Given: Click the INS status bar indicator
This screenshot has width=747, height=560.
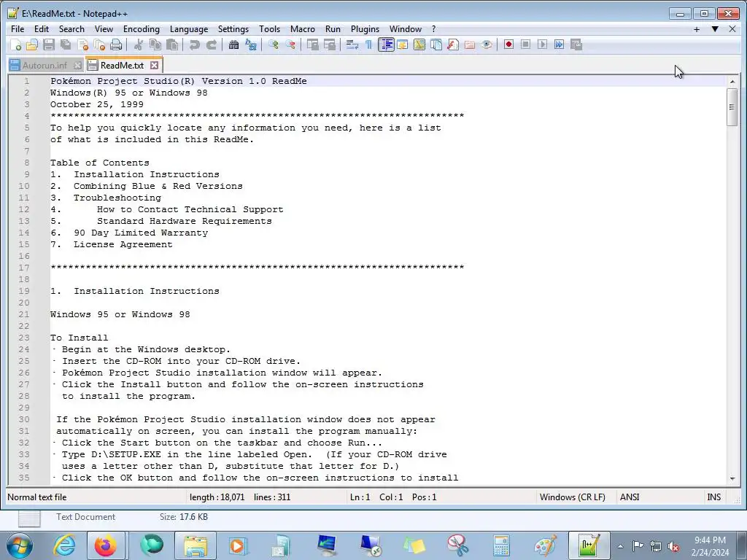Looking at the screenshot, I should click(713, 497).
